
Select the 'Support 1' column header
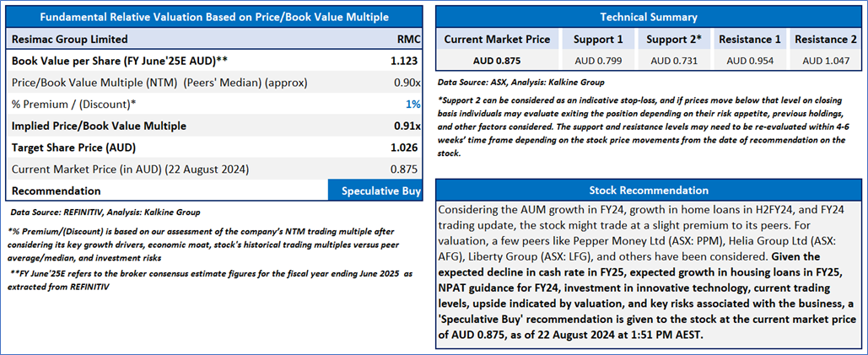[597, 39]
